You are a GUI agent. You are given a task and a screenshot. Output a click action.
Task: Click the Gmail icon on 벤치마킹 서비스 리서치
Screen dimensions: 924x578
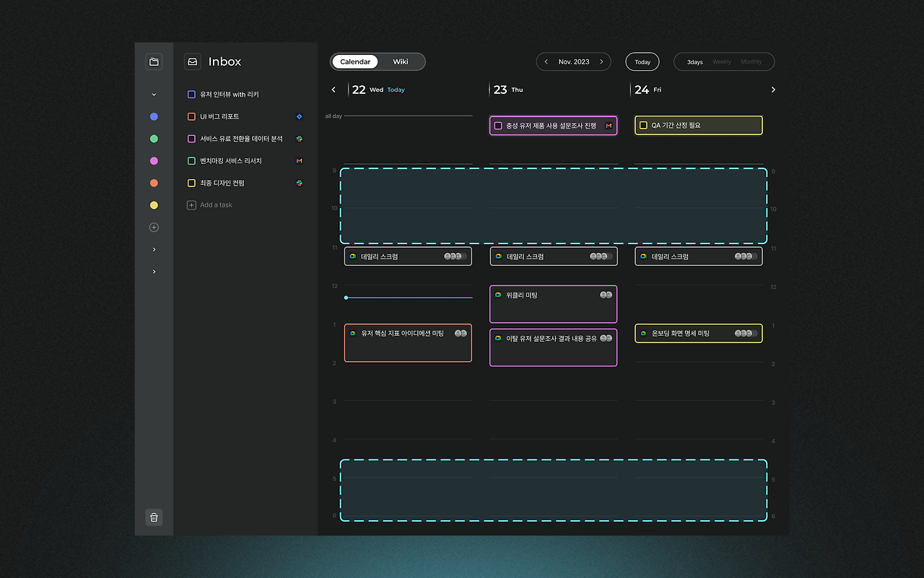coord(300,161)
